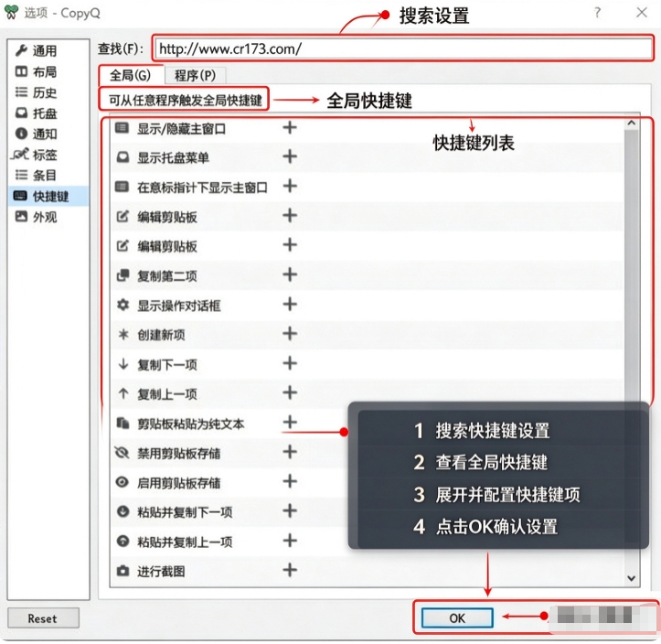The height and width of the screenshot is (644, 661).
Task: Confirm settings with the OK button
Action: (x=457, y=617)
